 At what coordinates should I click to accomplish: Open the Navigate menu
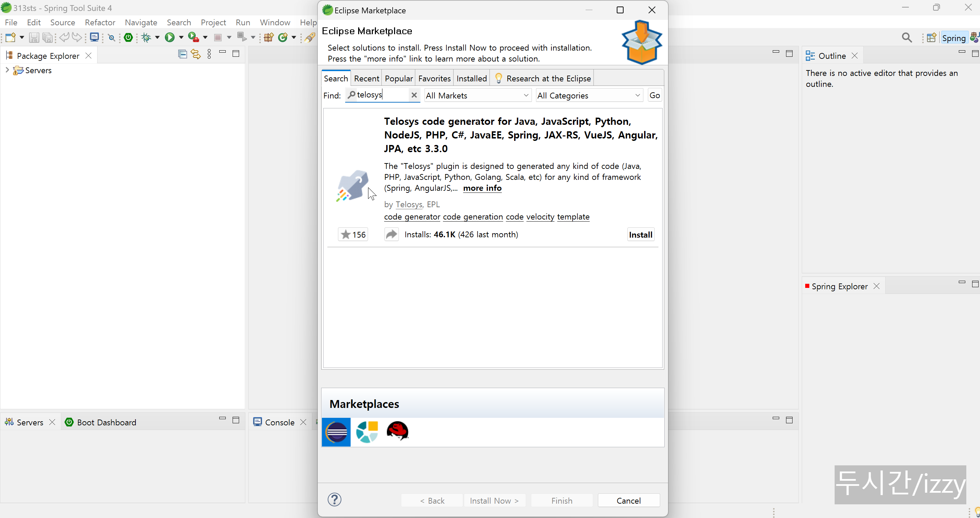coord(141,23)
